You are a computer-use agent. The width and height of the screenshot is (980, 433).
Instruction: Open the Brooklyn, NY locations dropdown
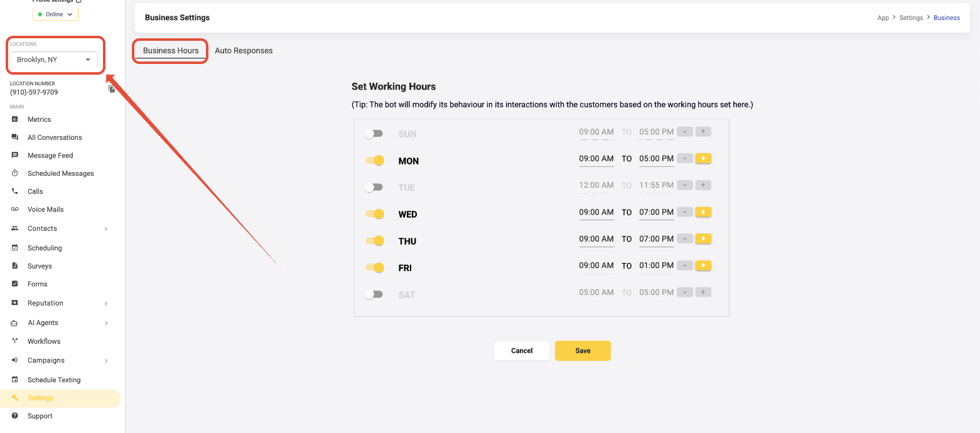(x=54, y=60)
